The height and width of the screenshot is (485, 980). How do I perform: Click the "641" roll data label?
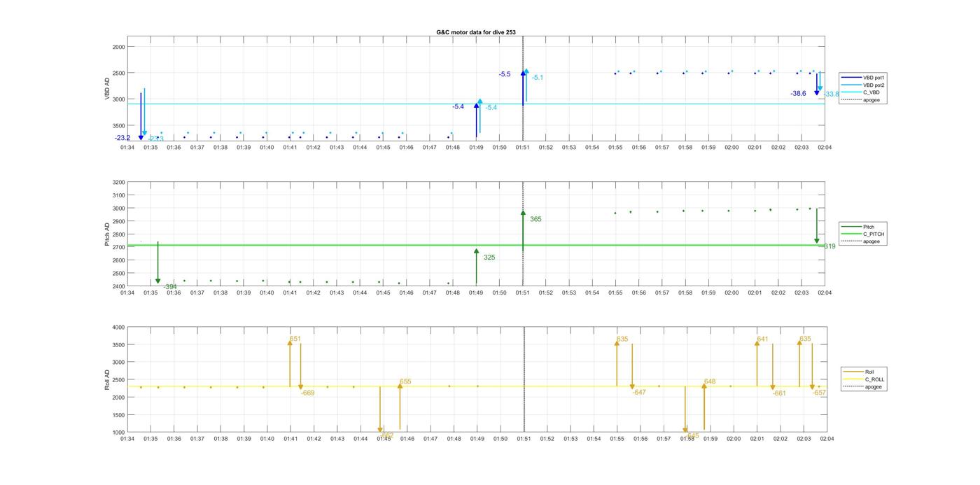tap(762, 339)
